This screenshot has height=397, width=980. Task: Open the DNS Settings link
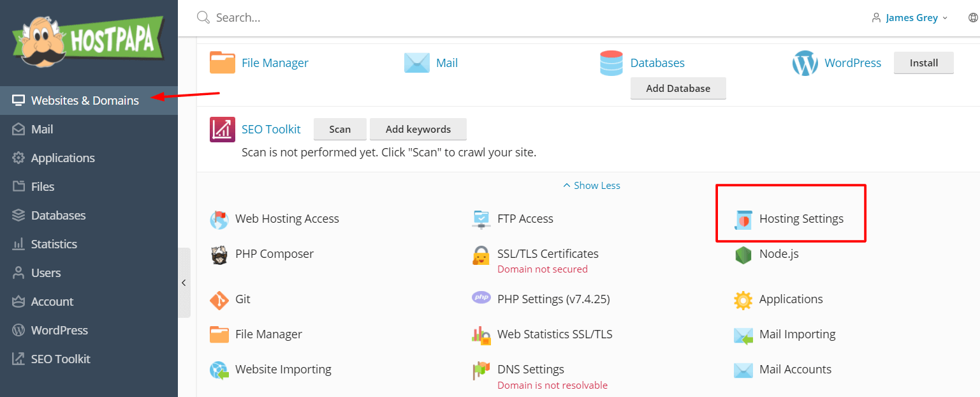[x=530, y=369]
